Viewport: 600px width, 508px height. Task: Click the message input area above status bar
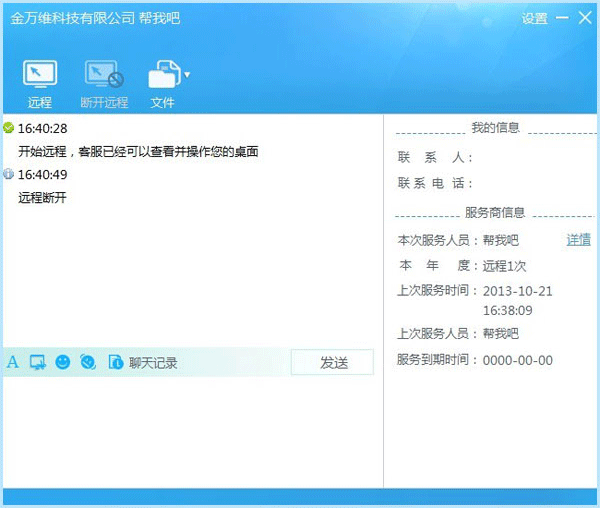tap(190, 430)
